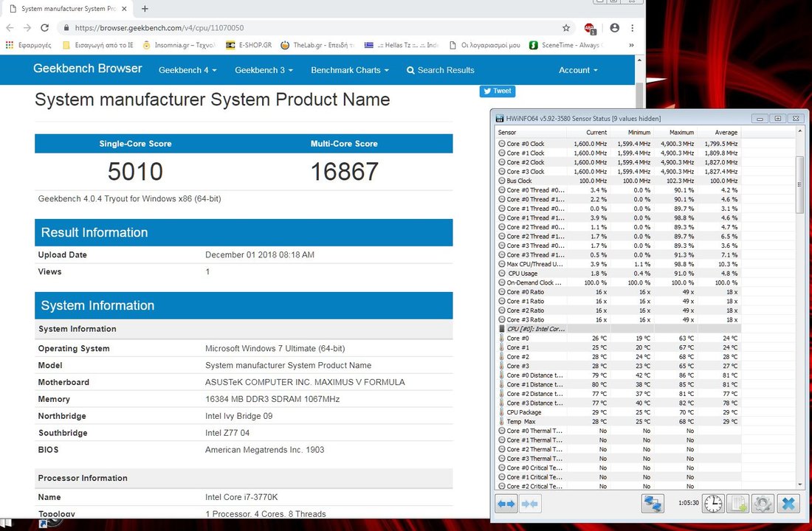
Task: Open a new Chrome tab with plus
Action: 145,9
